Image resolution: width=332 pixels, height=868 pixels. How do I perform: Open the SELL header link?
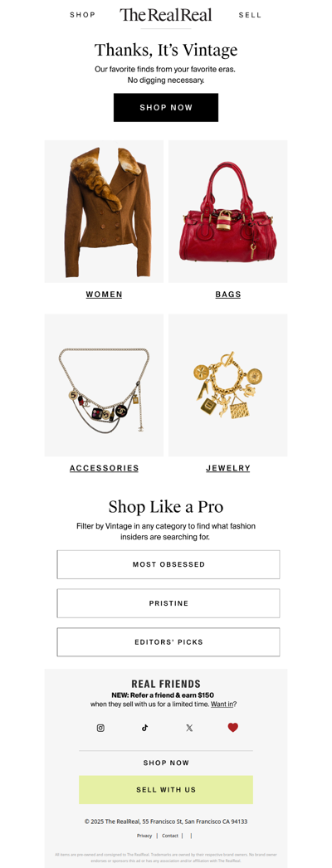point(250,15)
